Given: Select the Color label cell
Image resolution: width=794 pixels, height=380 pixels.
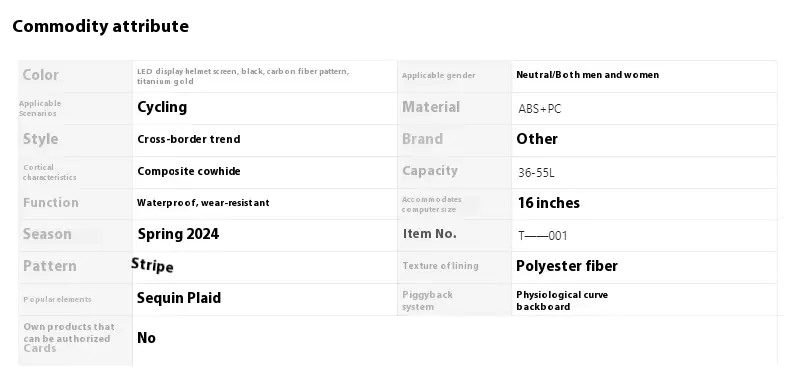Looking at the screenshot, I should coord(75,76).
